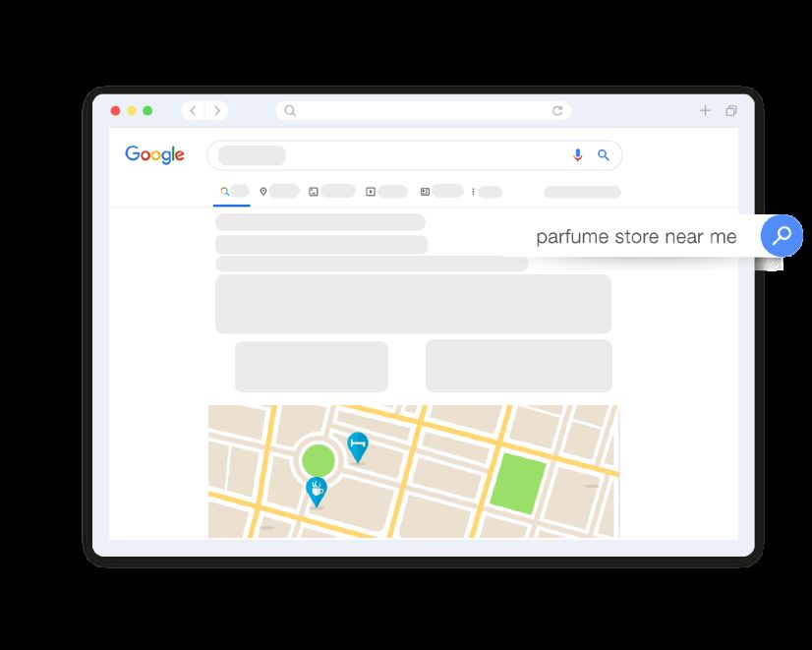This screenshot has height=650, width=812.
Task: Click the blue magnifier in Google search box
Action: (604, 154)
